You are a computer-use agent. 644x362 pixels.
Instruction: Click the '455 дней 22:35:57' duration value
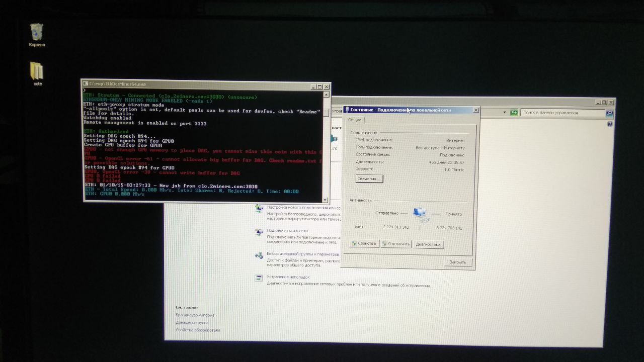[447, 162]
